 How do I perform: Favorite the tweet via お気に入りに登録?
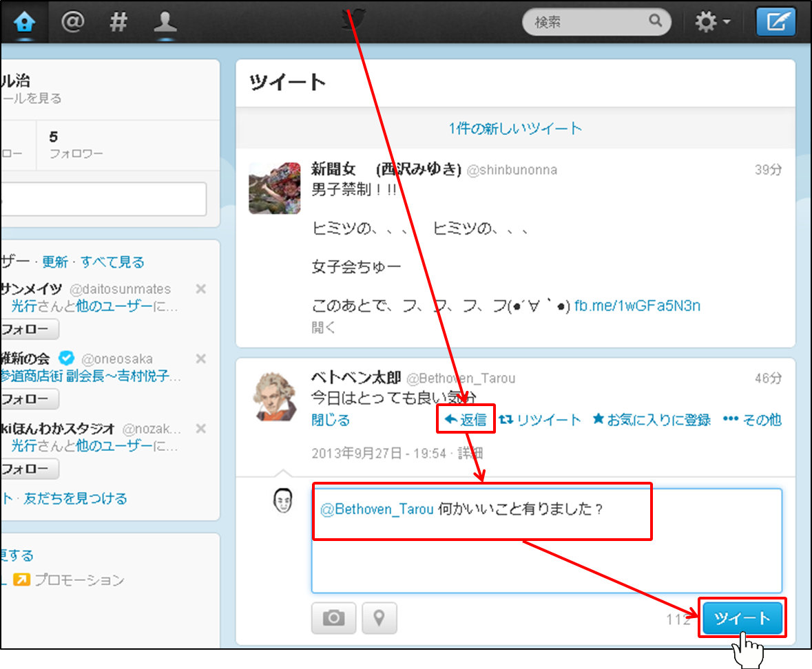coord(651,420)
